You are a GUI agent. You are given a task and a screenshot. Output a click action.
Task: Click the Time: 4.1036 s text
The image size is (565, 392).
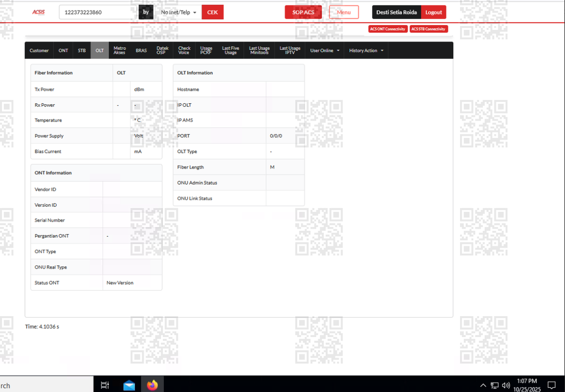pos(42,327)
